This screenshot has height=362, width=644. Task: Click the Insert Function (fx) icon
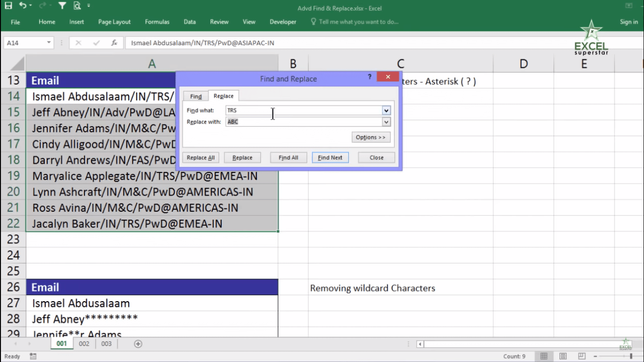tap(113, 42)
